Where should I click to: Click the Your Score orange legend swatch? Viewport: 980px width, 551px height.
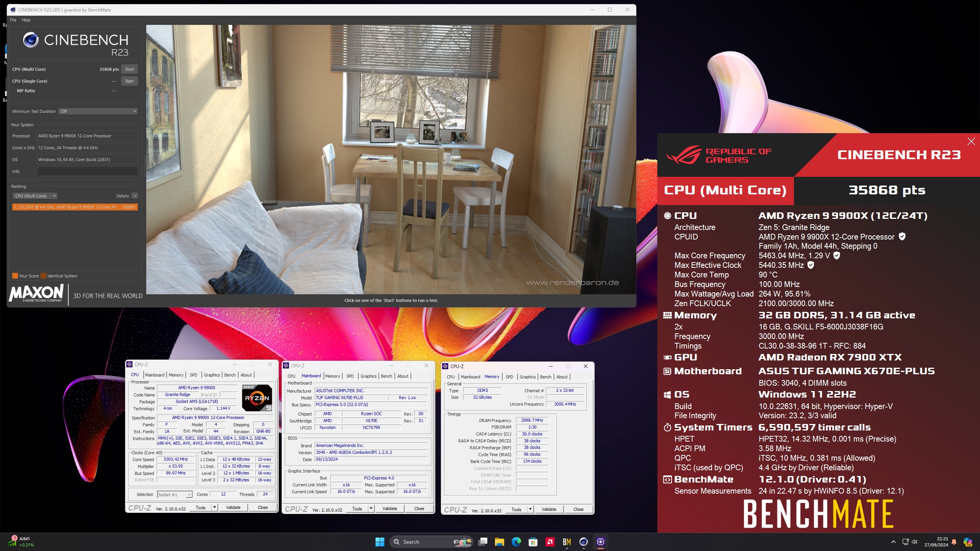(x=15, y=276)
